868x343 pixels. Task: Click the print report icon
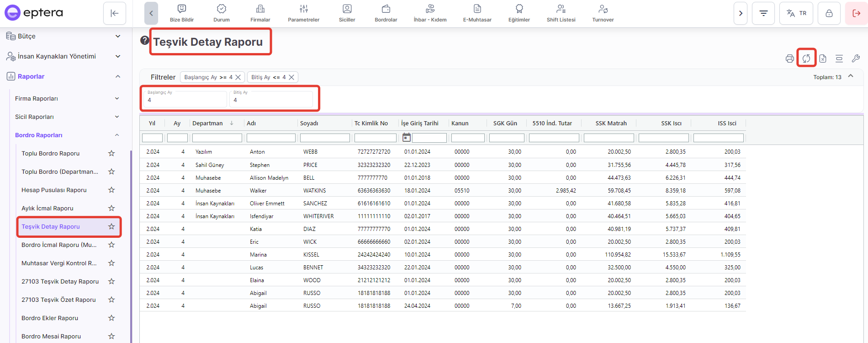(x=789, y=59)
